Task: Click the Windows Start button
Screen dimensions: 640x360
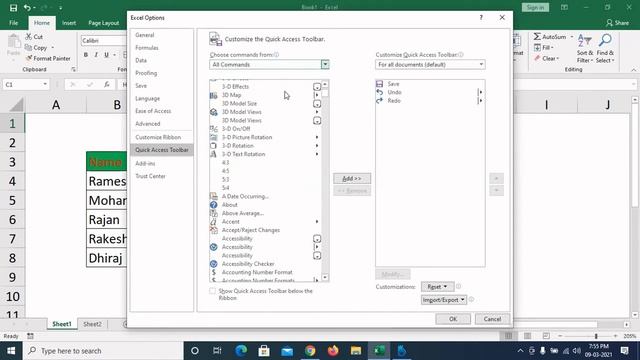Action: coord(11,351)
